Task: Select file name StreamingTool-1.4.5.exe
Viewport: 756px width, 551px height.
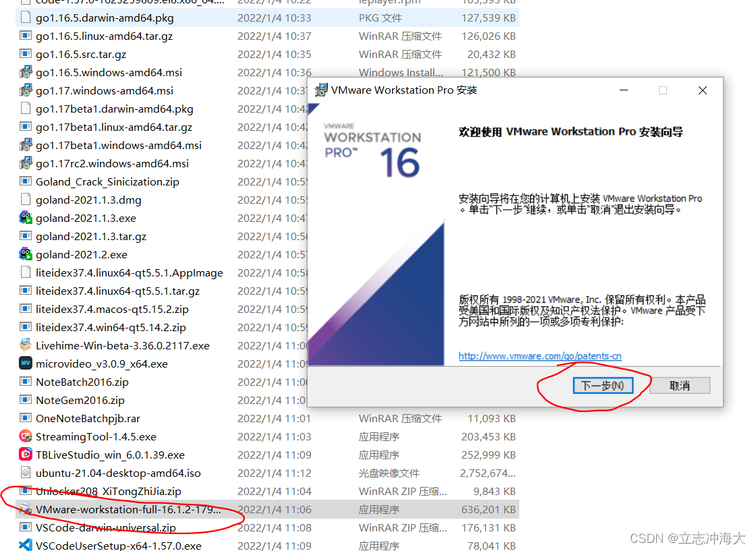Action: (x=96, y=437)
